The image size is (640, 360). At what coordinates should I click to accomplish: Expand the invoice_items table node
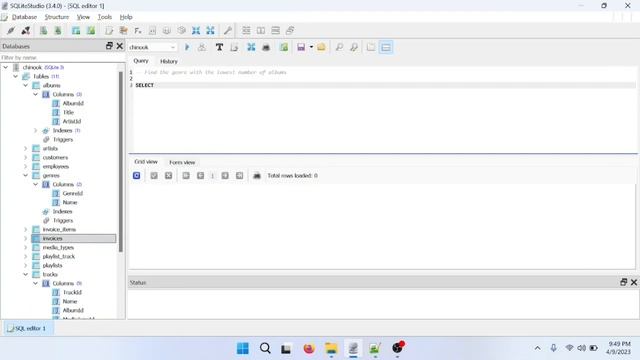(x=25, y=229)
